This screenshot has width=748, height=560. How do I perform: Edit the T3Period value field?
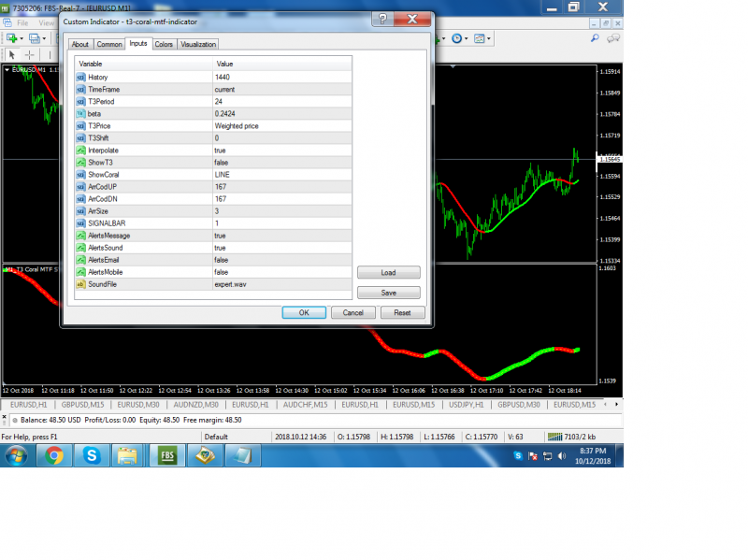pyautogui.click(x=282, y=102)
